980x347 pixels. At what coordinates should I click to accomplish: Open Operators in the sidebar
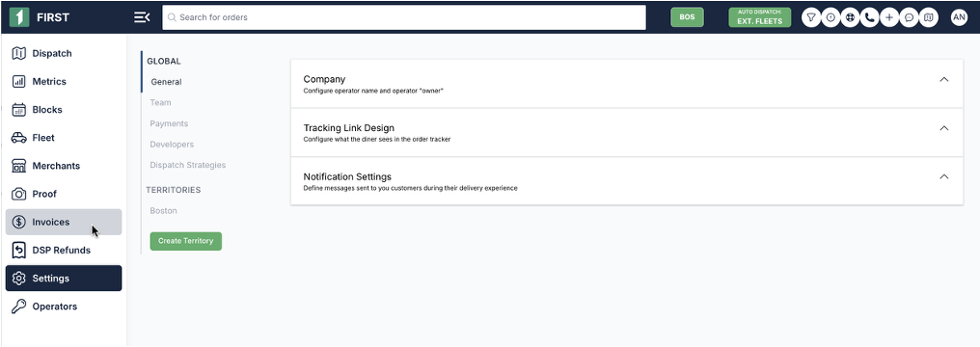coord(64,307)
